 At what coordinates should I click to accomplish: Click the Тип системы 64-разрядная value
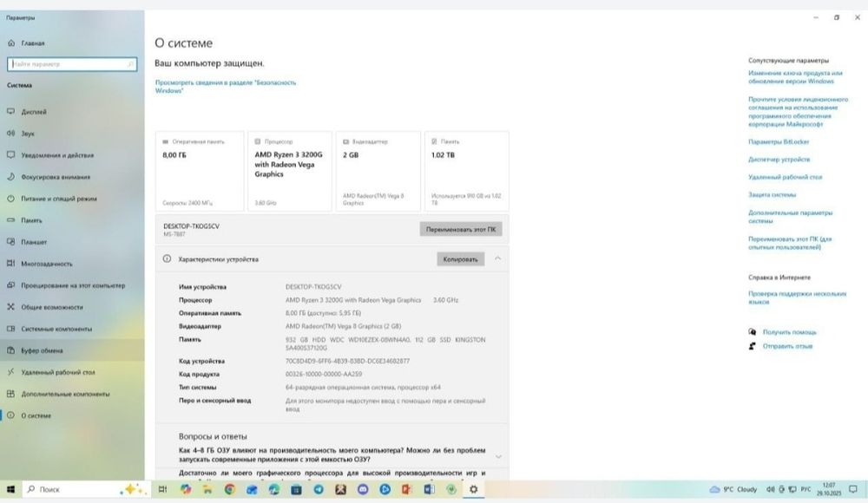click(x=363, y=388)
